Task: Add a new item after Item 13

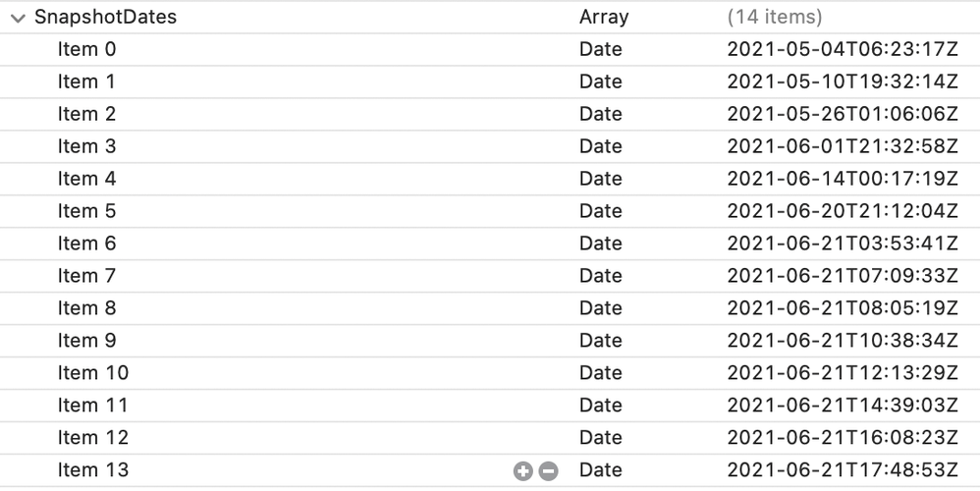Action: pos(523,471)
